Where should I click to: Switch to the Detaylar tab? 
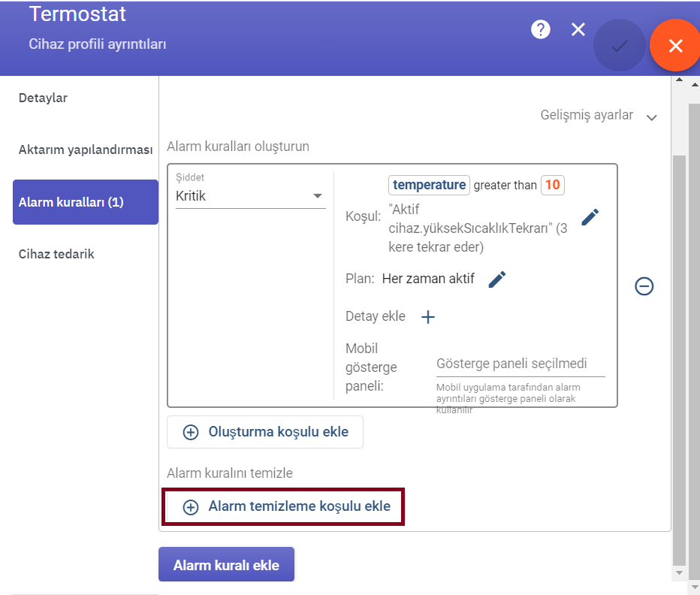point(43,98)
